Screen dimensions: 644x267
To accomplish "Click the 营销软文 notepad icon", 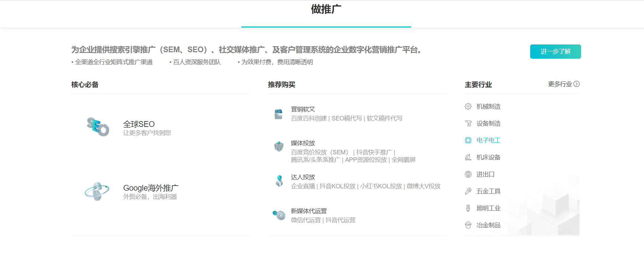I will (x=279, y=114).
